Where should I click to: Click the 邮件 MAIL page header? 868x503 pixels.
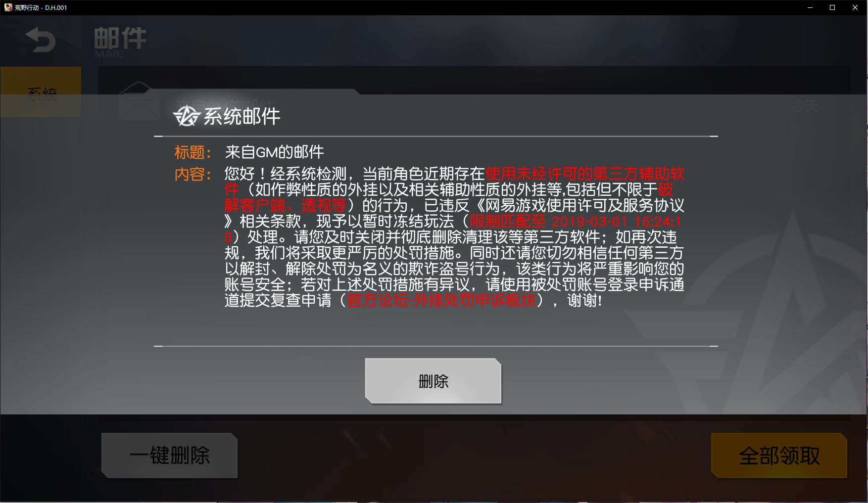120,42
